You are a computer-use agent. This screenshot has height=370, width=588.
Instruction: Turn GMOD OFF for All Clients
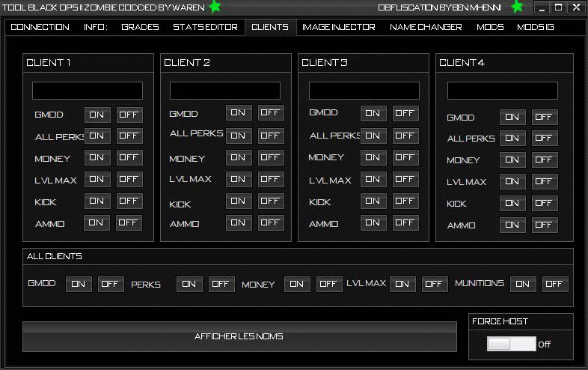click(111, 284)
